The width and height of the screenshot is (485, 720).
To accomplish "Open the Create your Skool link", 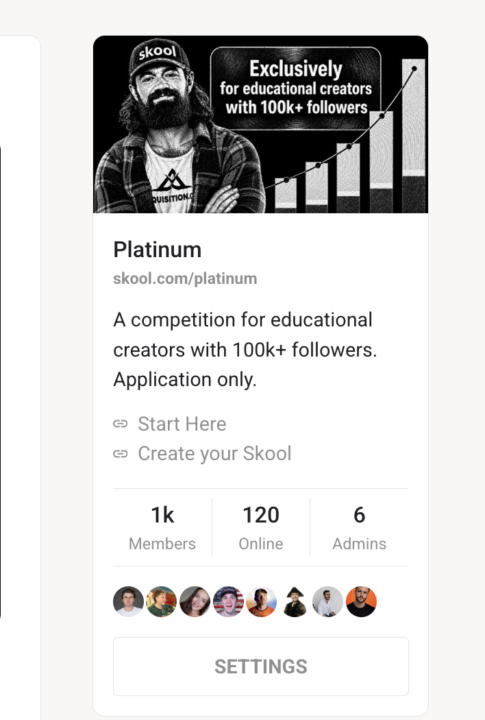I will (214, 454).
